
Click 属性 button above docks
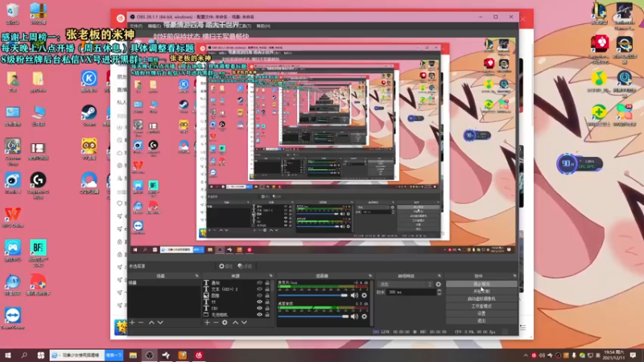pos(225,266)
